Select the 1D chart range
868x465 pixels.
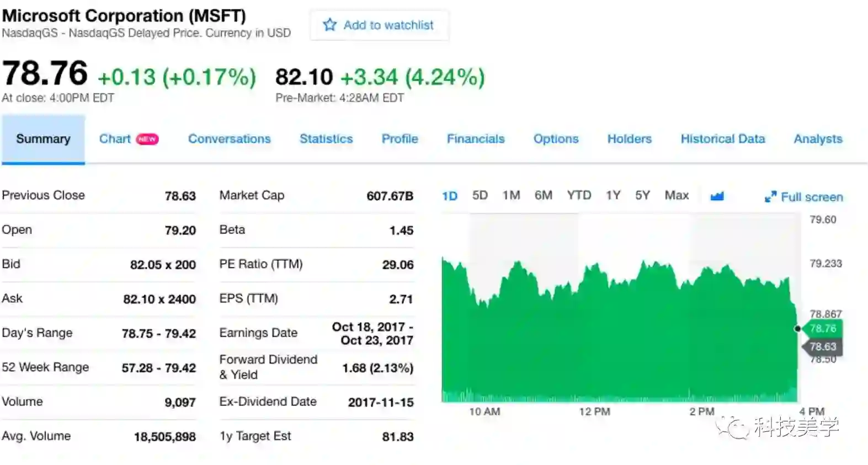click(x=450, y=196)
